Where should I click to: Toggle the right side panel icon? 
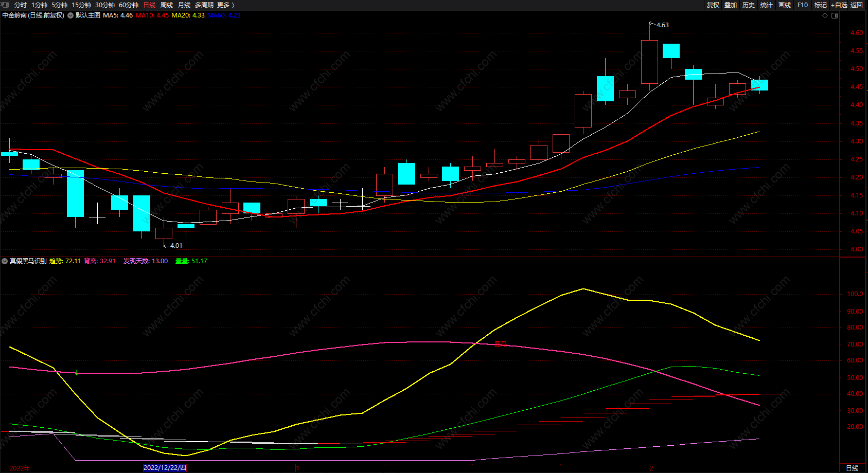pos(835,15)
